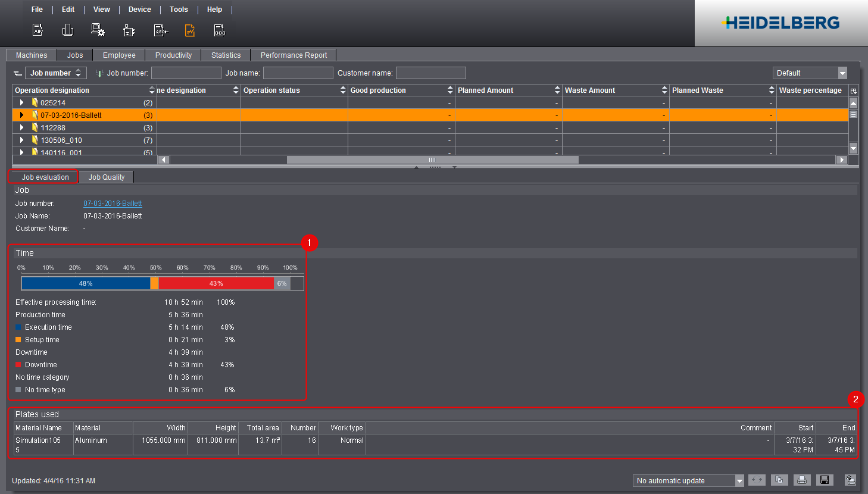The image size is (868, 494).
Task: Click the Customer name input field
Action: pyautogui.click(x=430, y=73)
